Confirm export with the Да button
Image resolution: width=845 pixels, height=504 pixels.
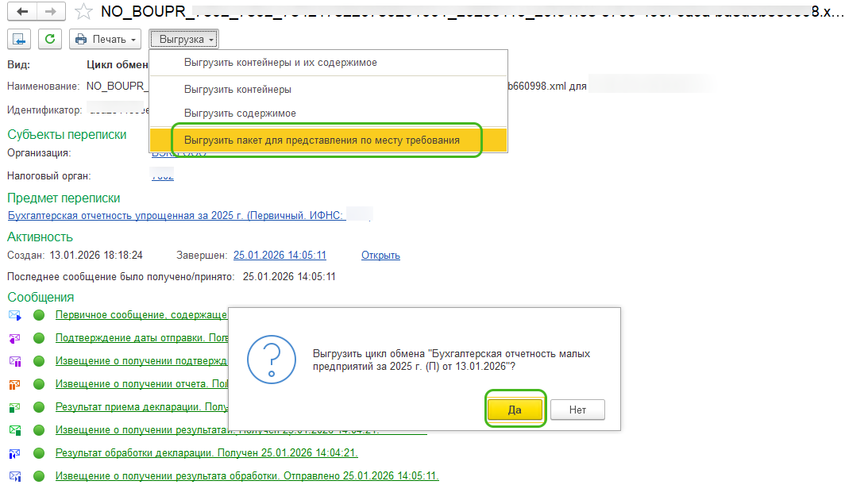point(515,410)
